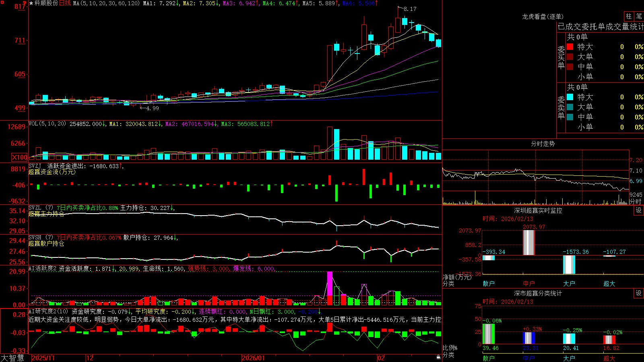Click the 龙虎看盘(逐单) panel title

click(543, 16)
